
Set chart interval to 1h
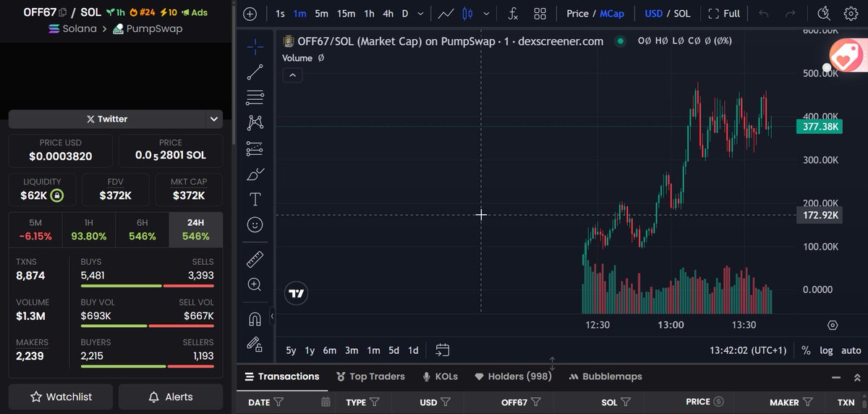coord(369,14)
